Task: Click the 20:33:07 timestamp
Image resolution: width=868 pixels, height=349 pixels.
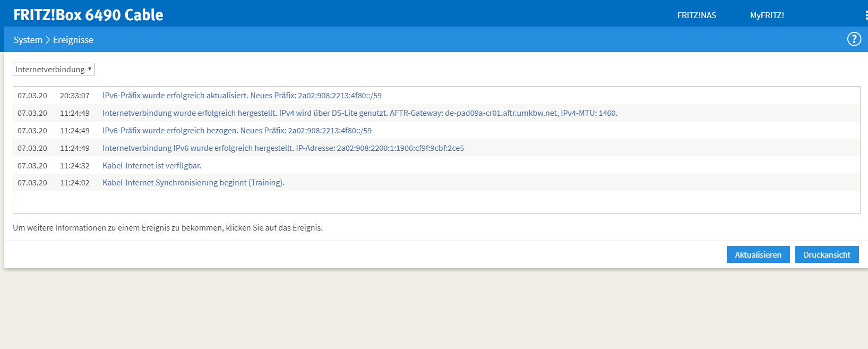Action: click(74, 96)
